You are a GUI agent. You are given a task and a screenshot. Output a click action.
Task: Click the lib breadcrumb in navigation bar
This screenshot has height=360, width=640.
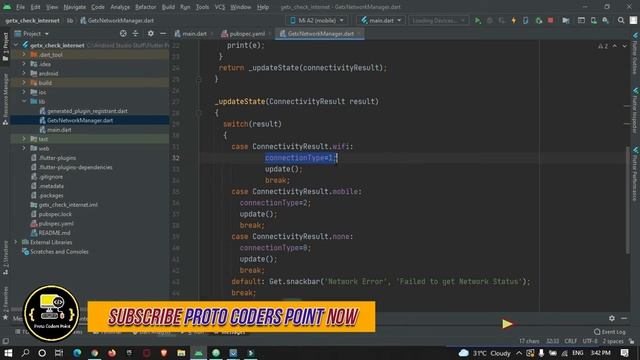(x=70, y=20)
